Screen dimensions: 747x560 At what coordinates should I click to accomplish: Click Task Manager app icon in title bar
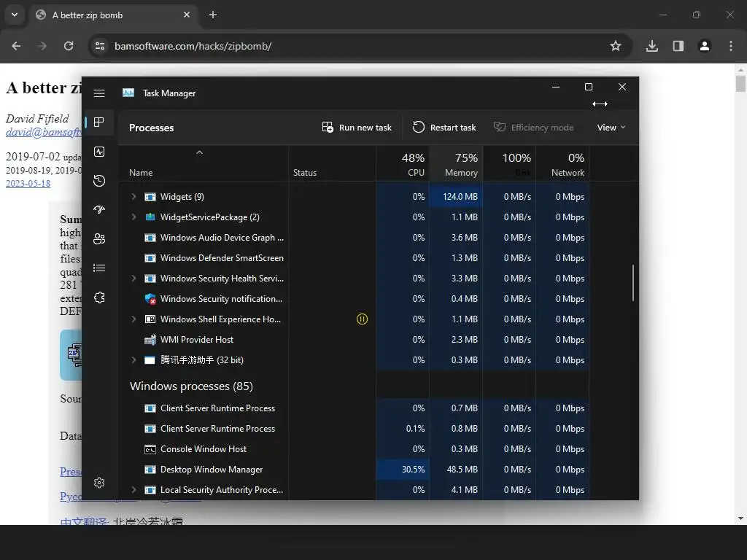point(128,93)
